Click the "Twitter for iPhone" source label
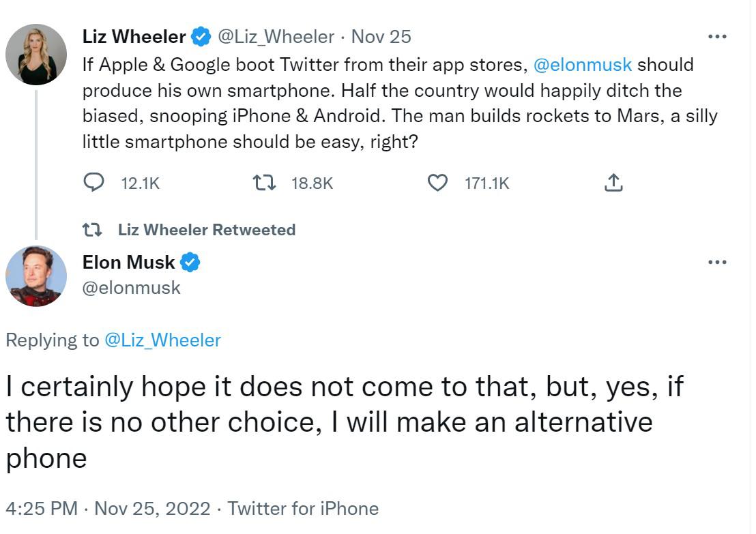Image resolution: width=756 pixels, height=534 pixels. [x=303, y=509]
